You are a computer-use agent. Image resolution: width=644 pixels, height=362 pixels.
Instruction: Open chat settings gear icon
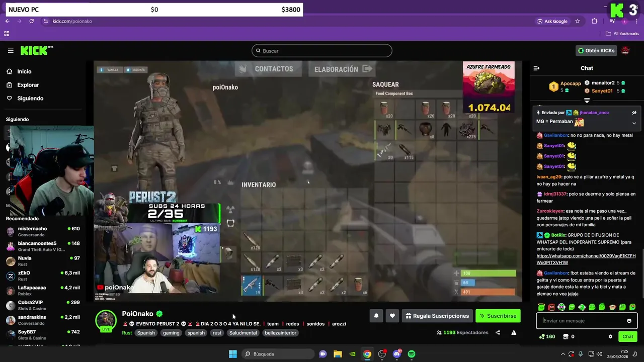coord(610,336)
